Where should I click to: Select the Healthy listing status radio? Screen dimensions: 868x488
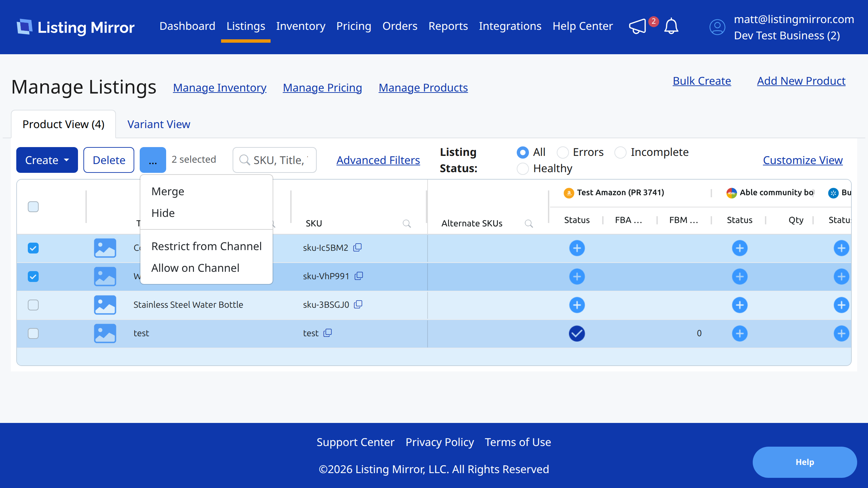click(x=522, y=169)
